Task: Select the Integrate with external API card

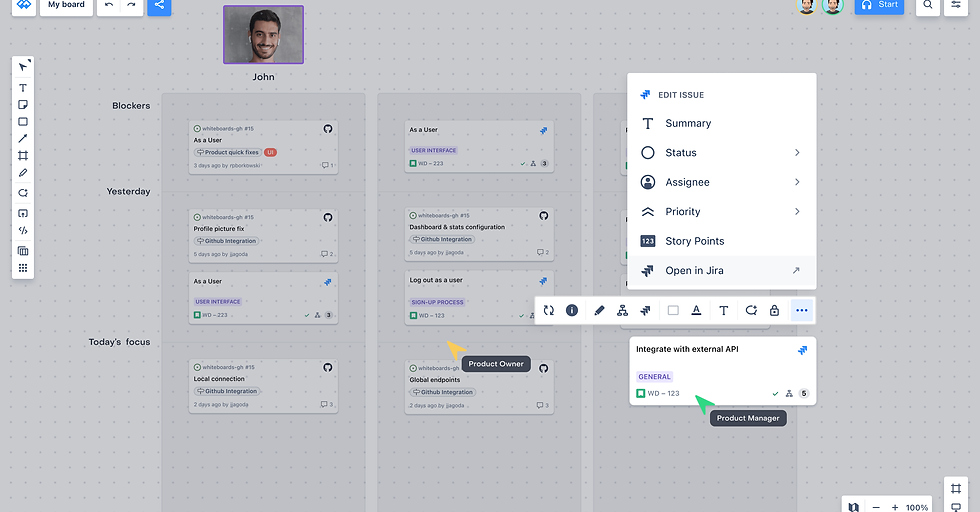Action: pos(722,371)
